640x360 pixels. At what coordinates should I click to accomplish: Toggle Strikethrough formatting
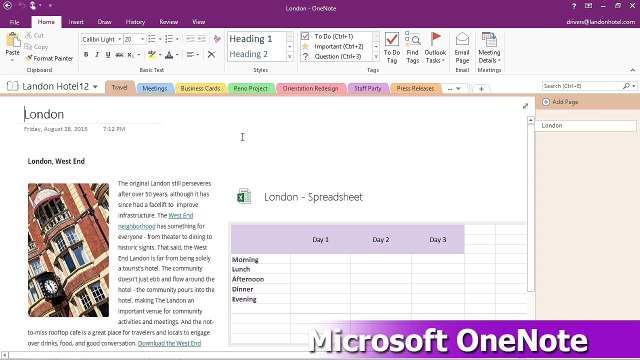point(119,55)
